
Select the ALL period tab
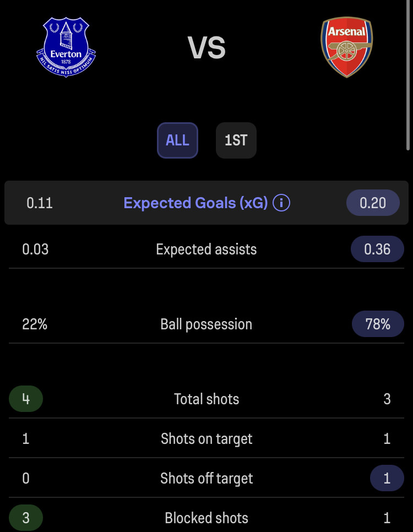tap(177, 140)
